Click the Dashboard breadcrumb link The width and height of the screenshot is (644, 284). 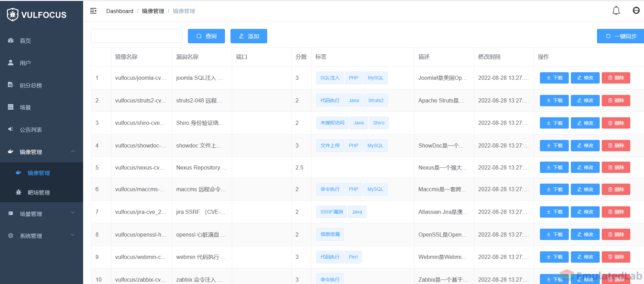[120, 11]
